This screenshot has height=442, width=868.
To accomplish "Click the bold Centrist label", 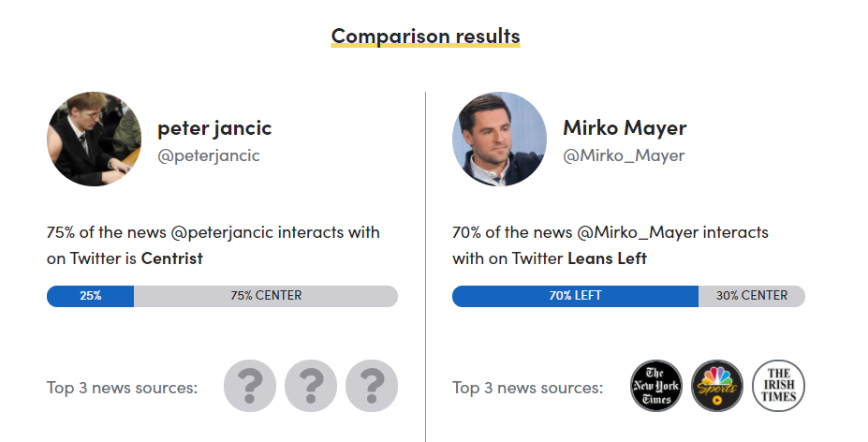I will point(171,258).
